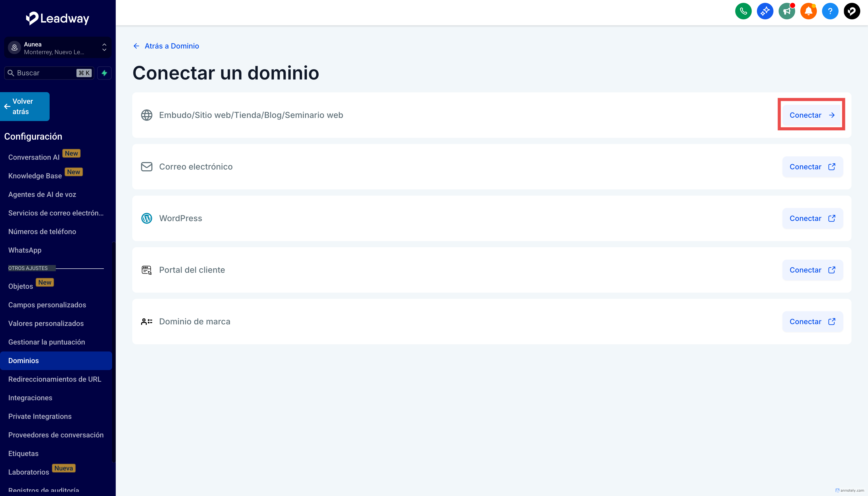Connect the Portal del cliente domain
The image size is (868, 496).
pos(812,270)
